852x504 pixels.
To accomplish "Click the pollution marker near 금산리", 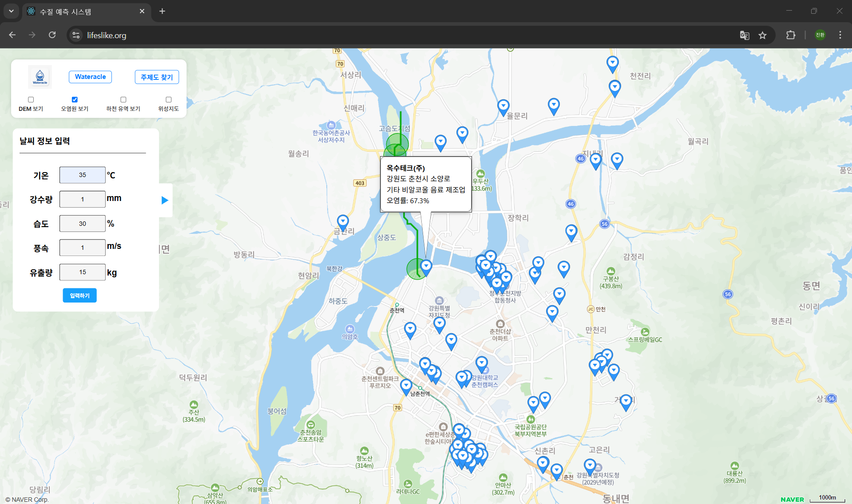I will [x=343, y=223].
